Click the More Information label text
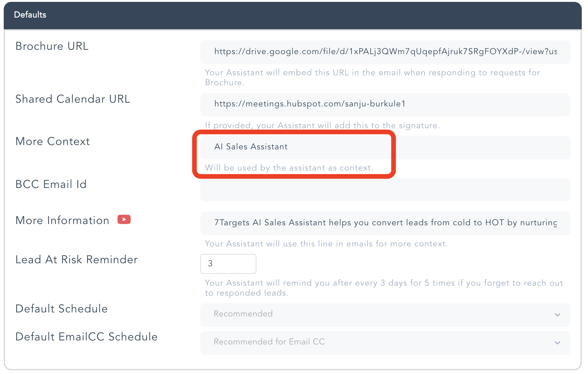Image resolution: width=588 pixels, height=374 pixels. (x=62, y=221)
